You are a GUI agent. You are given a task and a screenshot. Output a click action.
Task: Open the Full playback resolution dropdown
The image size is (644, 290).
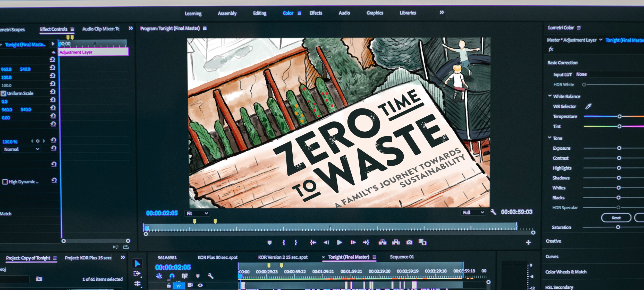point(473,212)
